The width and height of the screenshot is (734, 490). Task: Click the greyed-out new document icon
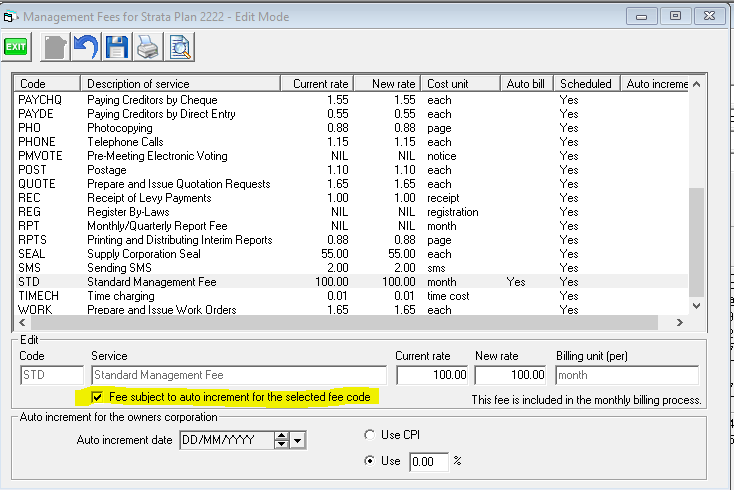tap(54, 46)
